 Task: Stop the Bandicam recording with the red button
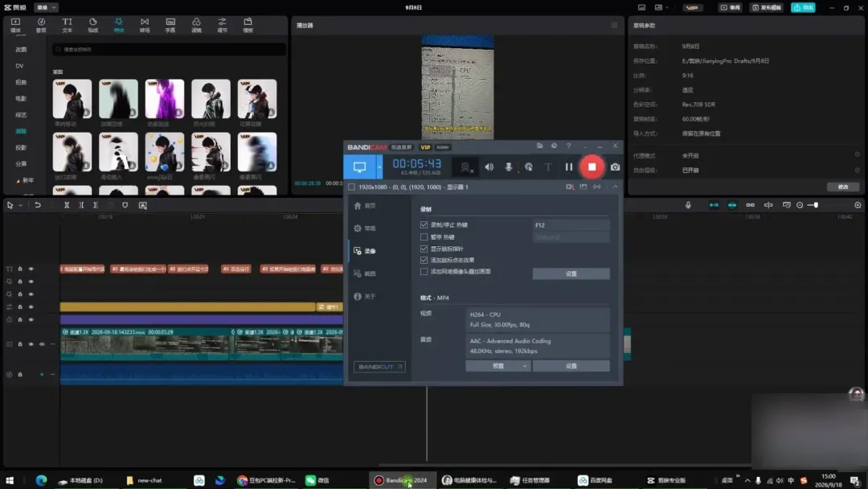point(592,166)
